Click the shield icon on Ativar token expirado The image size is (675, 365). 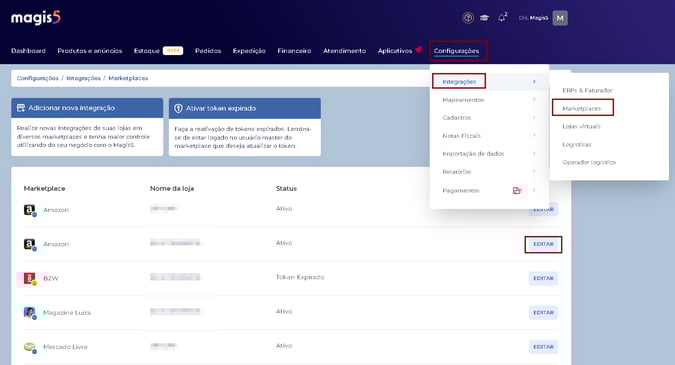[178, 108]
